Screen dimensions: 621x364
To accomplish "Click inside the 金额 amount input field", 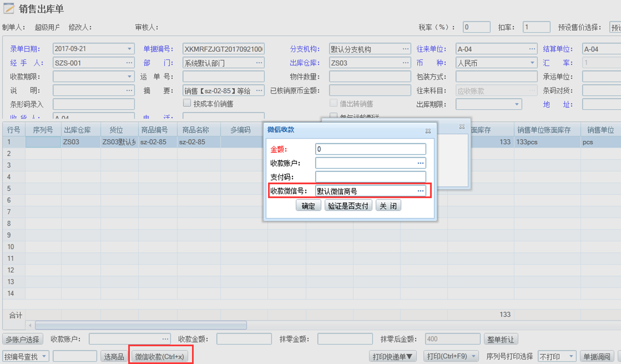I will tap(370, 148).
